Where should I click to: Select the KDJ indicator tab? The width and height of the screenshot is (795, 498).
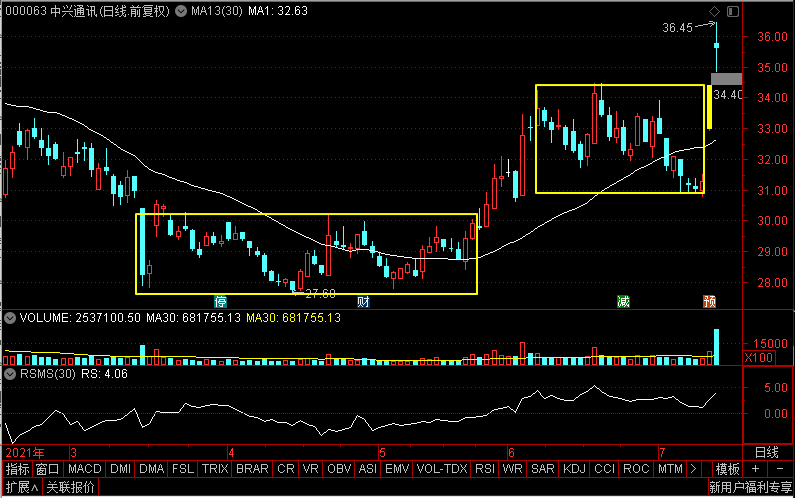tap(574, 469)
